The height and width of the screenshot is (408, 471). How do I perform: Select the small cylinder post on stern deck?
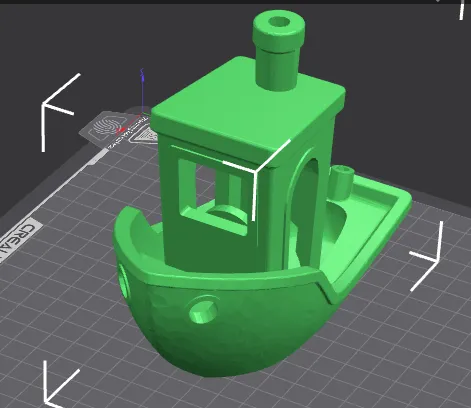point(341,183)
